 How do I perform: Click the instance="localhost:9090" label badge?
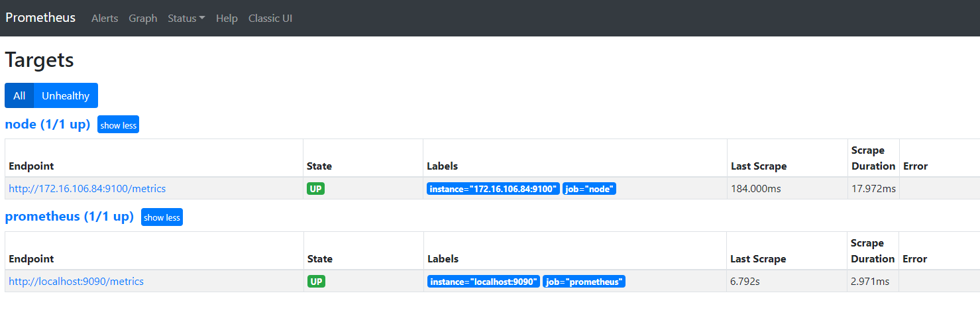coord(484,282)
